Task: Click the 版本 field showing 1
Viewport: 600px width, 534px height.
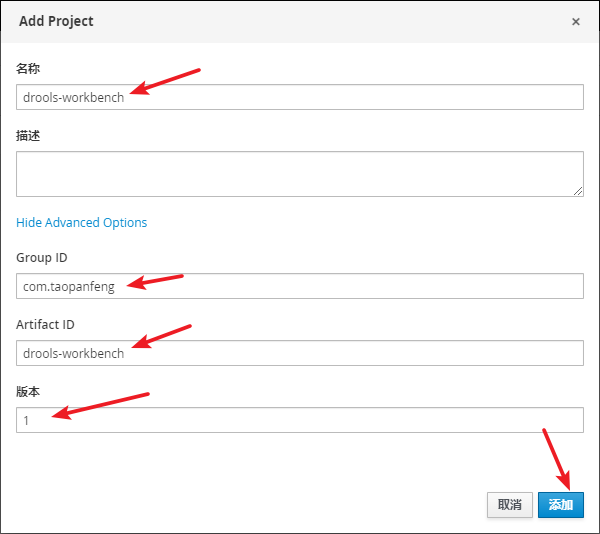Action: pos(300,420)
